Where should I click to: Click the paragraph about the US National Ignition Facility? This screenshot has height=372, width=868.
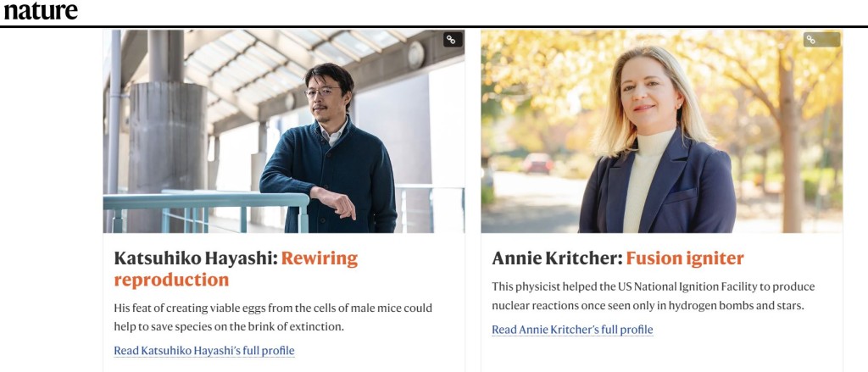click(653, 296)
